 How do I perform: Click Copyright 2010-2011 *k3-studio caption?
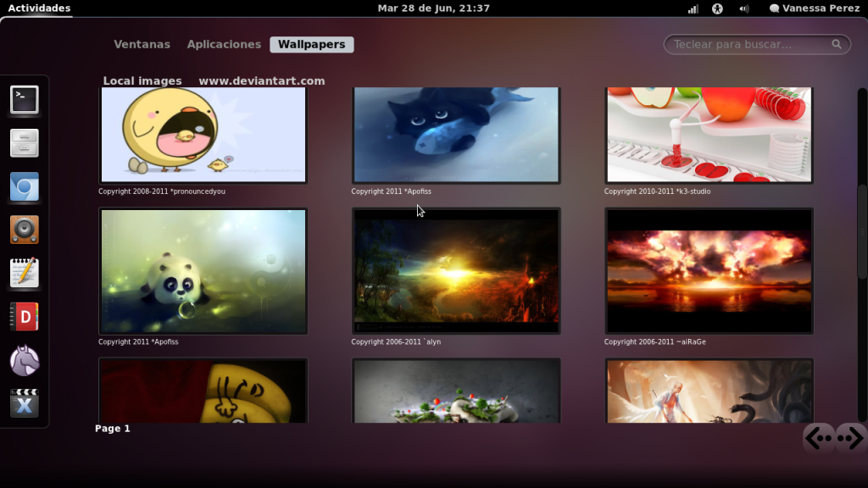tap(657, 191)
